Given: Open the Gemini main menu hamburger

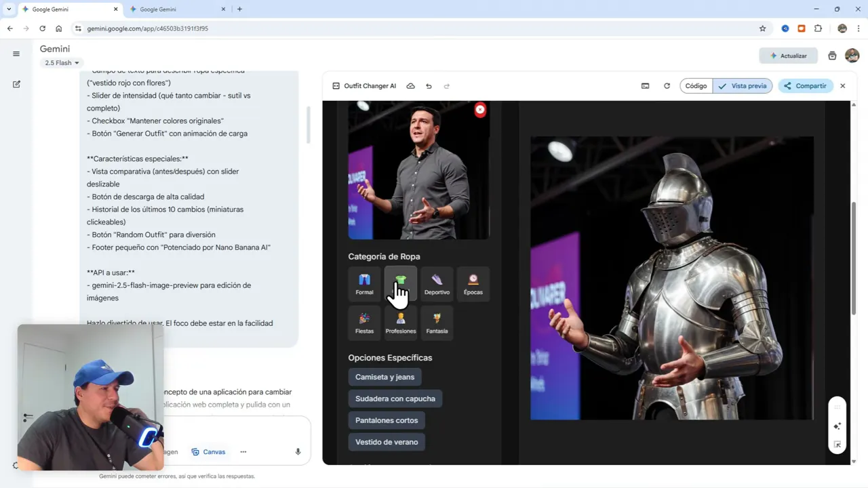Looking at the screenshot, I should [x=16, y=54].
